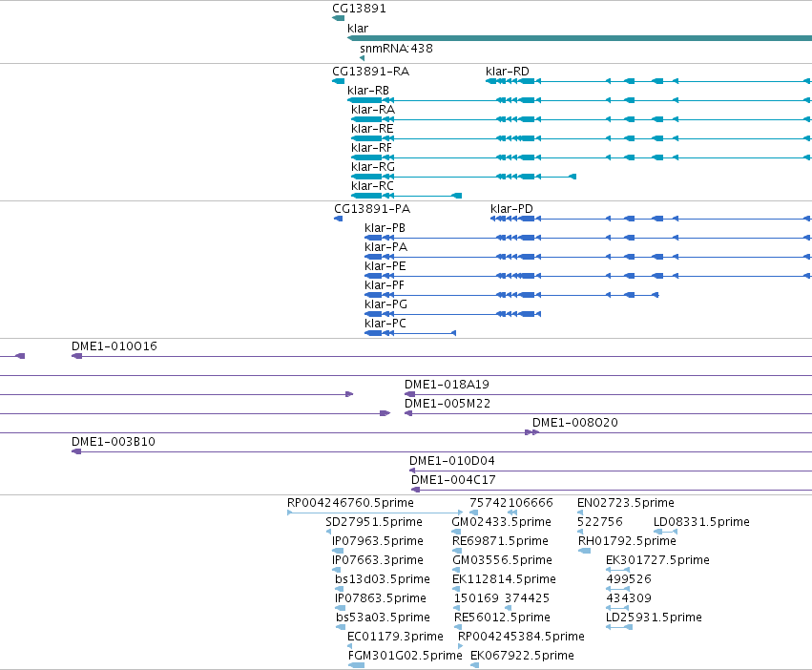The height and width of the screenshot is (670, 812).
Task: Select the 434309 feature label
Action: tap(629, 598)
